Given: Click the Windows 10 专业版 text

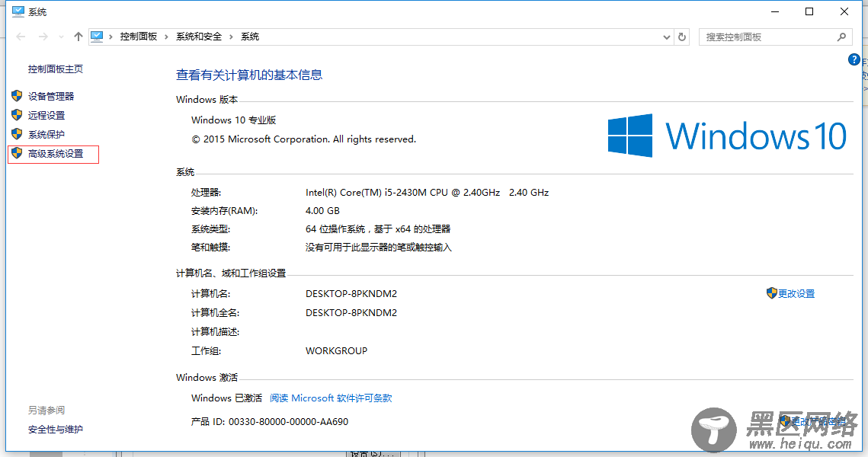Looking at the screenshot, I should (x=234, y=120).
